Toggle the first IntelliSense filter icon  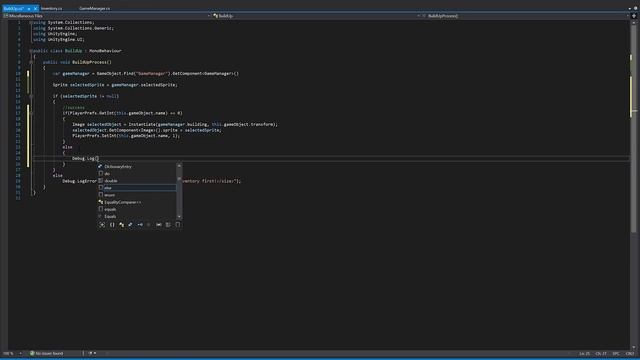tap(102, 224)
